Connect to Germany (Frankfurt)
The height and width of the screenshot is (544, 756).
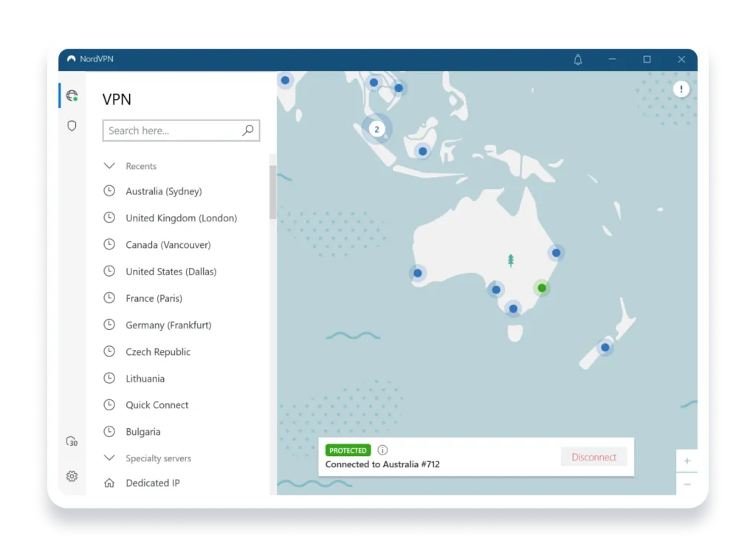pyautogui.click(x=168, y=325)
